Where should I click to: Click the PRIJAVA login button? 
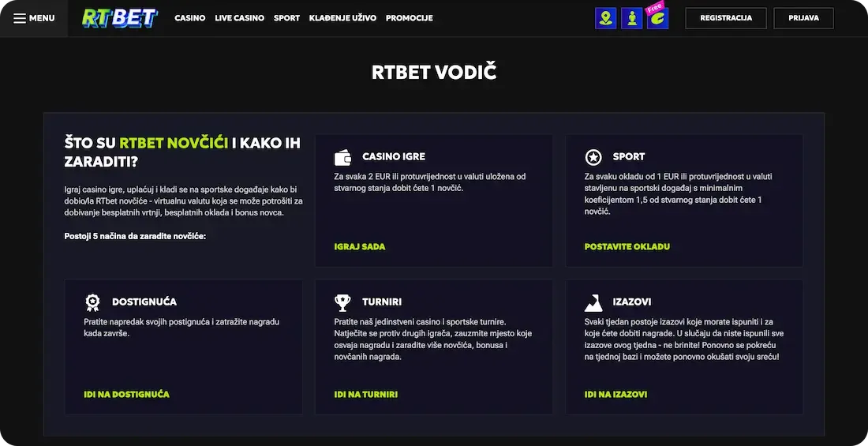[x=803, y=18]
